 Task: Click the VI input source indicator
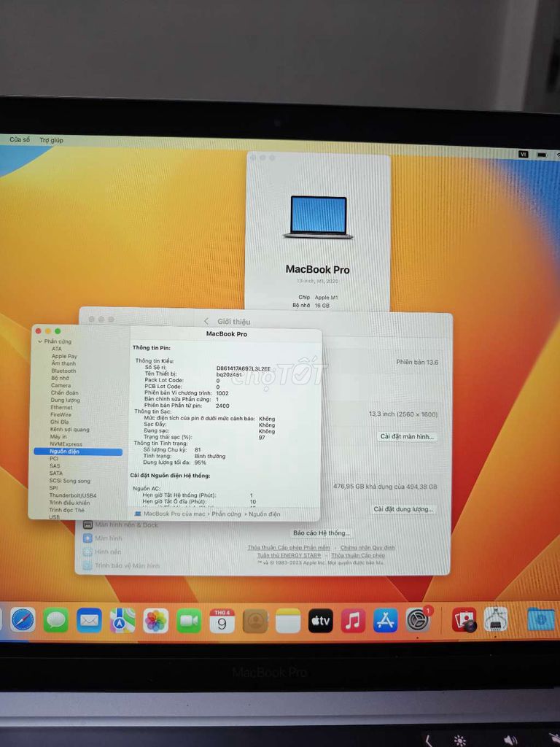tap(524, 155)
